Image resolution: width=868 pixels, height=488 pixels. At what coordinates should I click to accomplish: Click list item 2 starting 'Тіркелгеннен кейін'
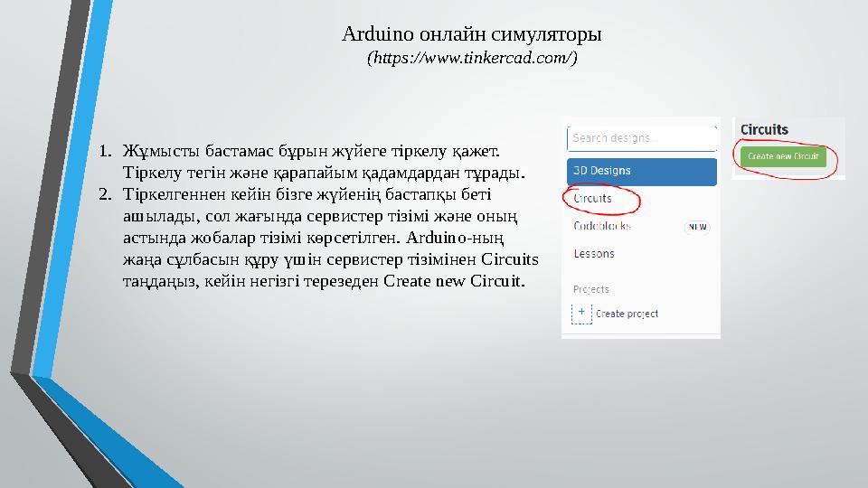(318, 238)
